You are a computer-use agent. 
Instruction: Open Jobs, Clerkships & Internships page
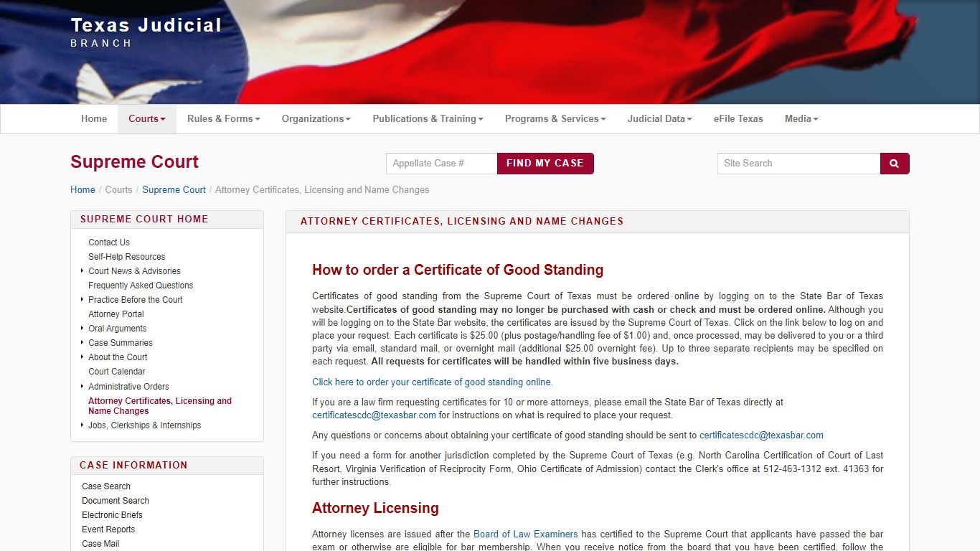click(145, 425)
